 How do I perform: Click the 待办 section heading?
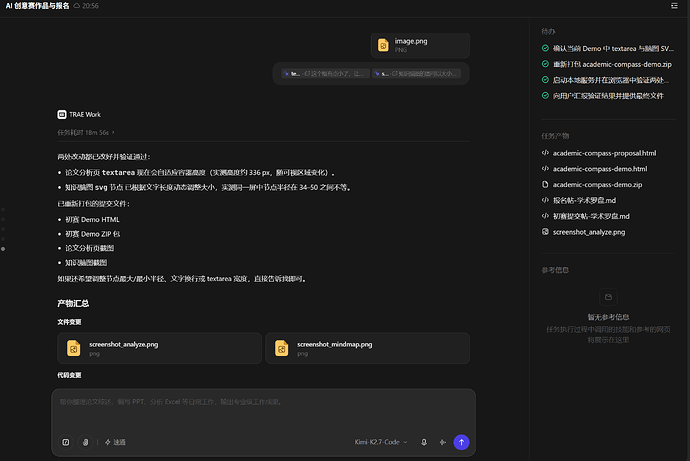(x=548, y=31)
